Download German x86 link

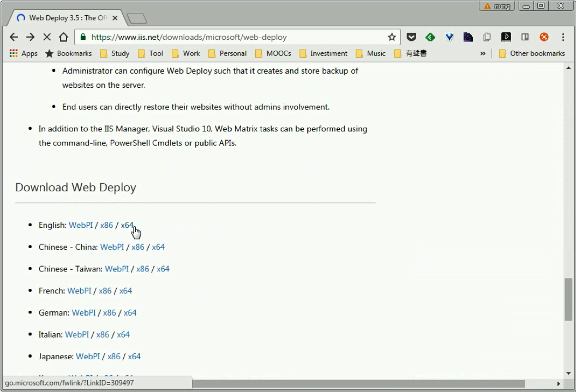[110, 313]
